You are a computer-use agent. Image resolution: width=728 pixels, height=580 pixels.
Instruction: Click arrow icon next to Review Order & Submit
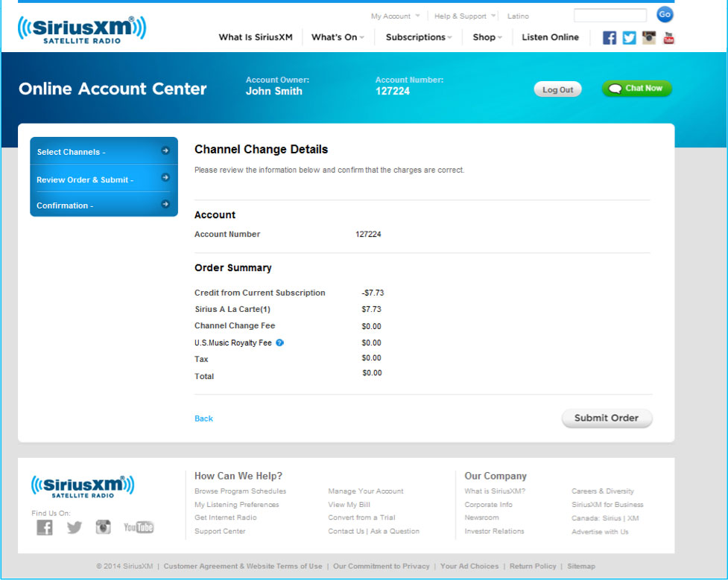point(165,177)
